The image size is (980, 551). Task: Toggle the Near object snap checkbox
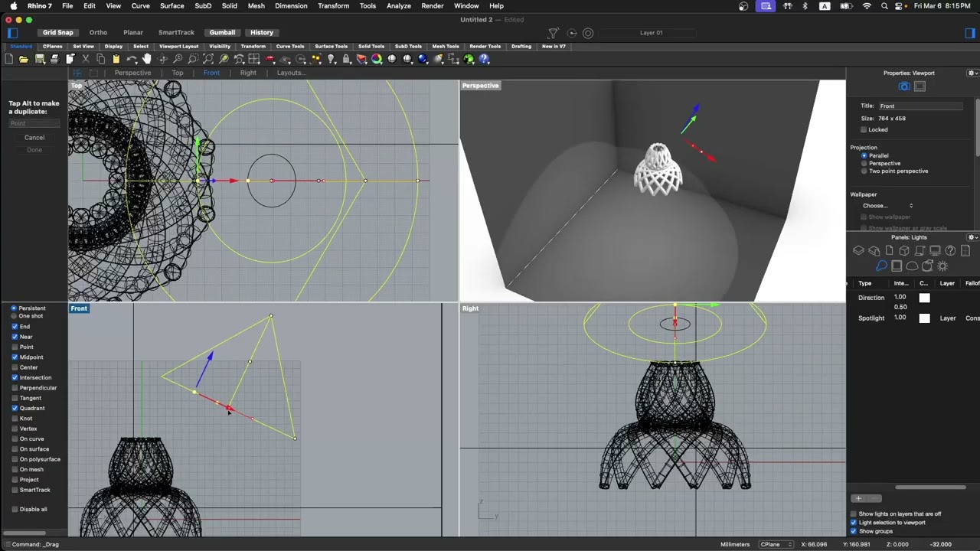(15, 337)
